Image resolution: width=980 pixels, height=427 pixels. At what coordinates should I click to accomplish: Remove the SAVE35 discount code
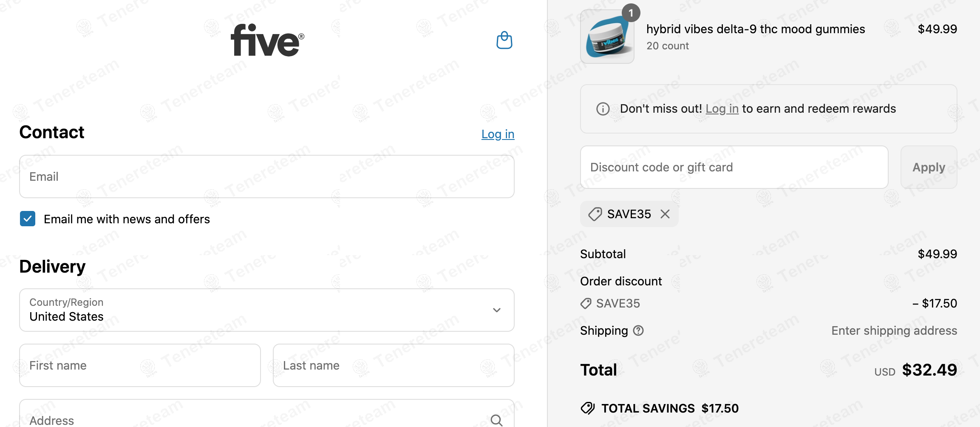(x=665, y=214)
